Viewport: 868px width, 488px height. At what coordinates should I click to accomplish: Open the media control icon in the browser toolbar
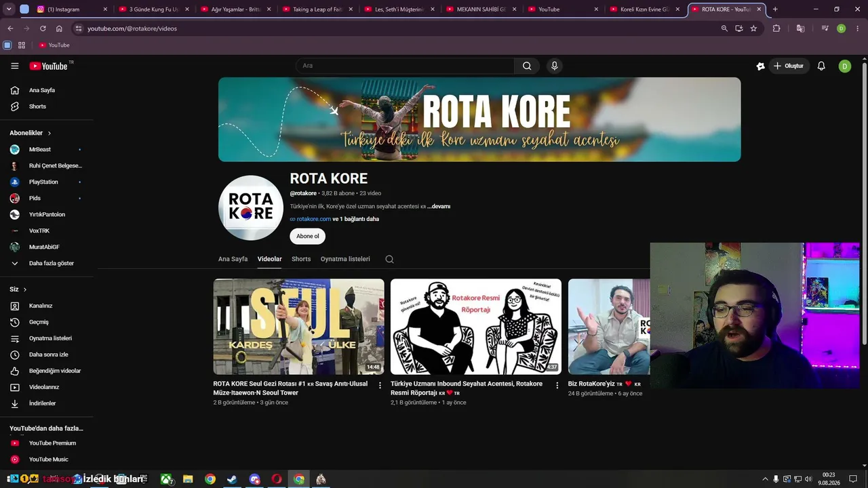coord(825,28)
